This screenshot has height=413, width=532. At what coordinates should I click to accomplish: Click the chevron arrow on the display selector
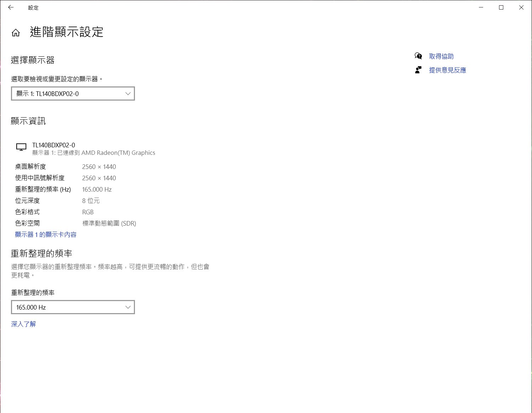[128, 94]
